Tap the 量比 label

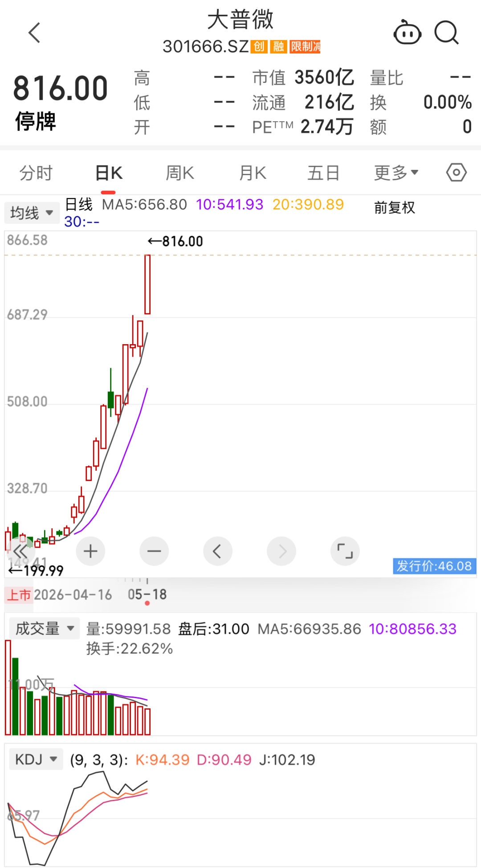click(387, 78)
